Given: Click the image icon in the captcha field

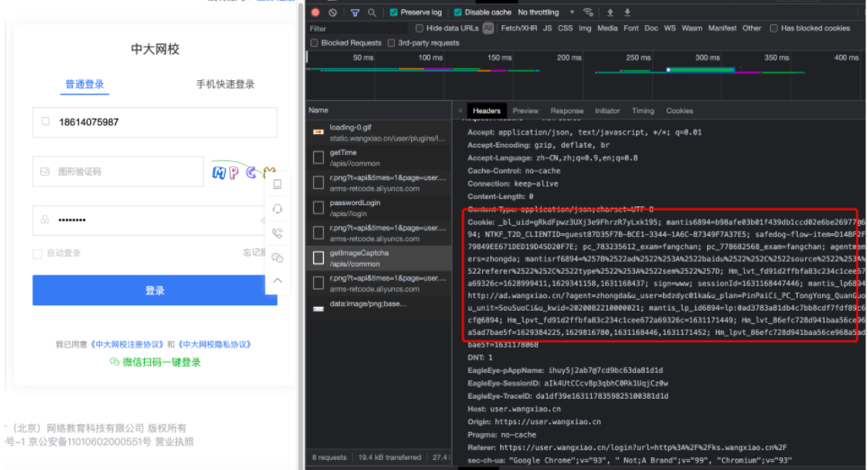Looking at the screenshot, I should click(45, 172).
